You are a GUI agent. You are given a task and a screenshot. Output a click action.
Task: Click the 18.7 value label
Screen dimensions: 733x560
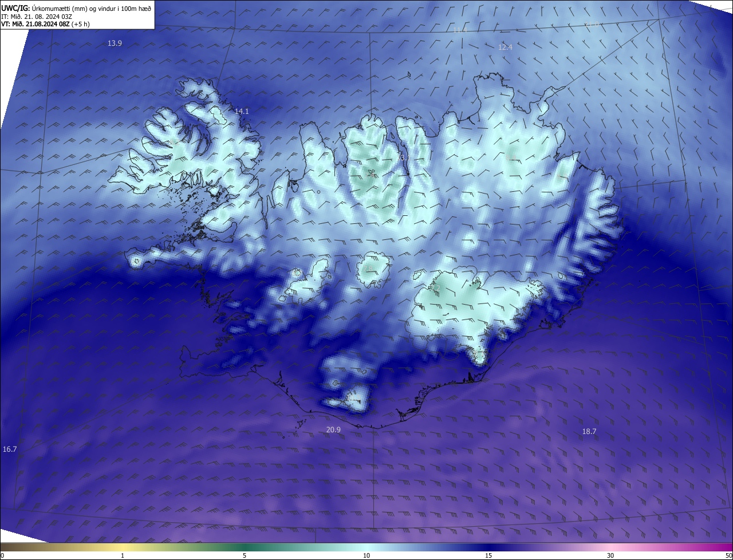[589, 431]
